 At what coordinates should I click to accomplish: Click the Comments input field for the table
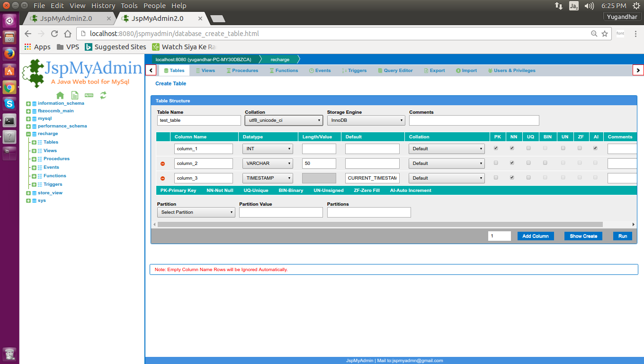[474, 120]
